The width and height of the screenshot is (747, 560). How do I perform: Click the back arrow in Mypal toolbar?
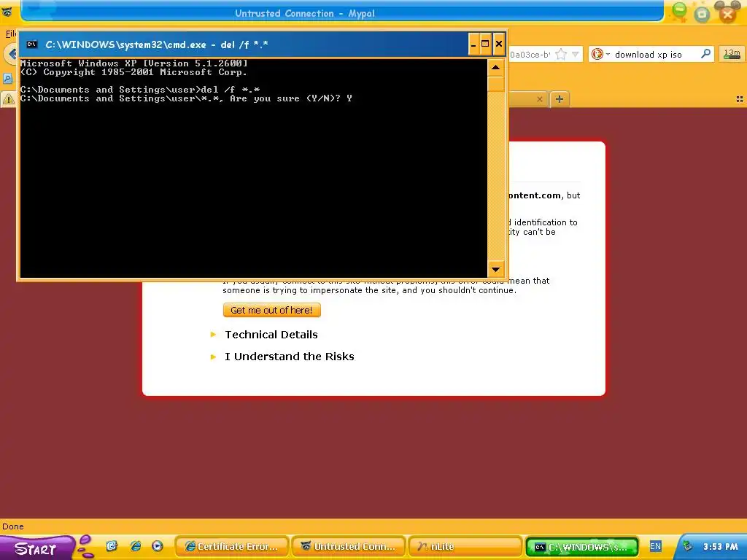pos(11,54)
